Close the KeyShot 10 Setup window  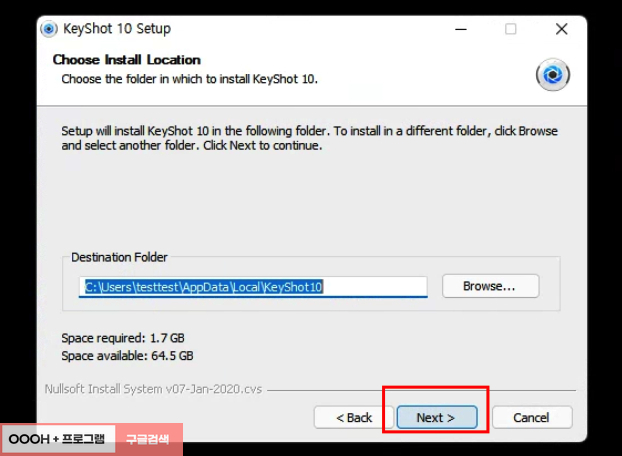pos(561,29)
